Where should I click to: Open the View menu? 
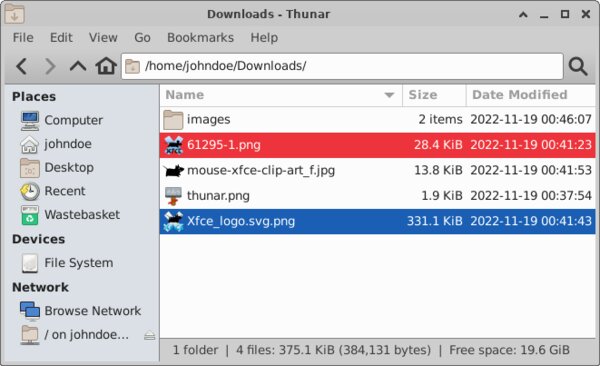[103, 38]
